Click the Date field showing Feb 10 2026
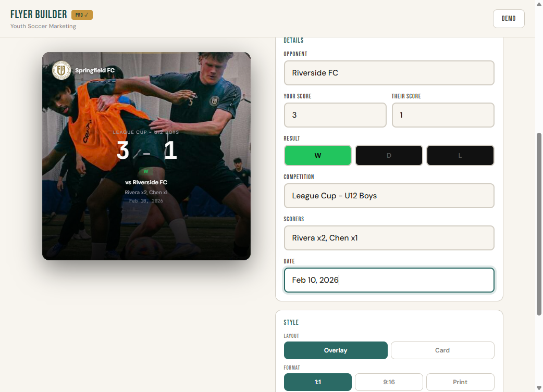543x392 pixels. tap(389, 280)
